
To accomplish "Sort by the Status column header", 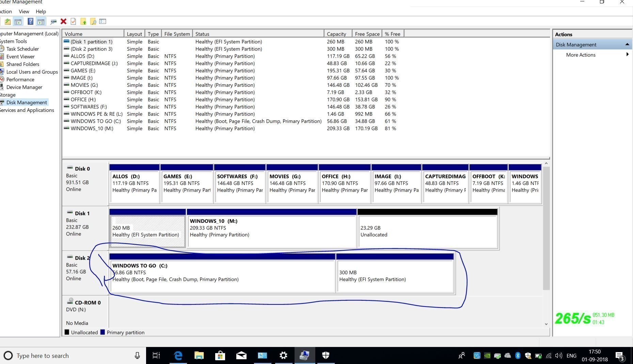I will coord(258,34).
